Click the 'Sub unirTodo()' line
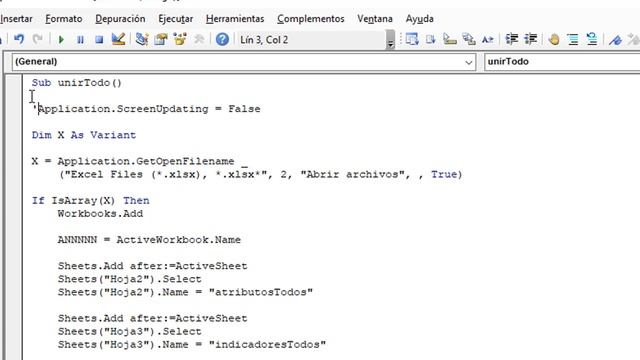This screenshot has width=640, height=360. [x=77, y=83]
